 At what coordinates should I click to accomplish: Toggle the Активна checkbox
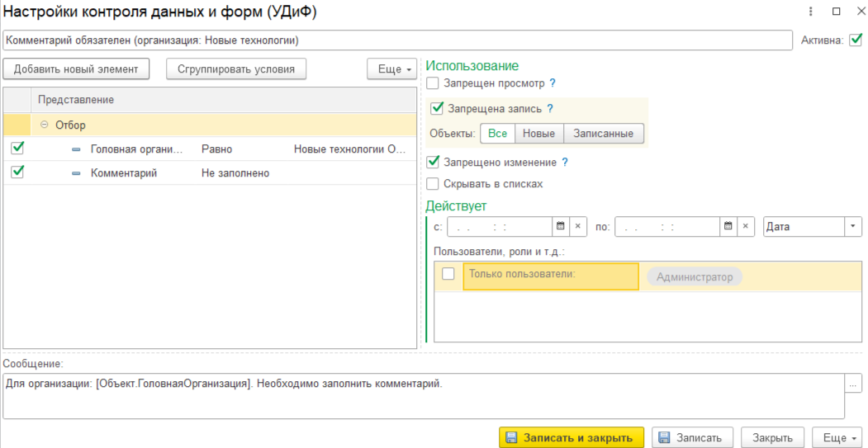(855, 40)
